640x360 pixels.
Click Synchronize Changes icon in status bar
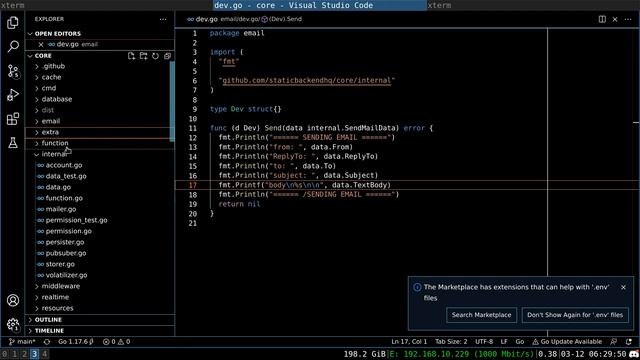pyautogui.click(x=47, y=342)
